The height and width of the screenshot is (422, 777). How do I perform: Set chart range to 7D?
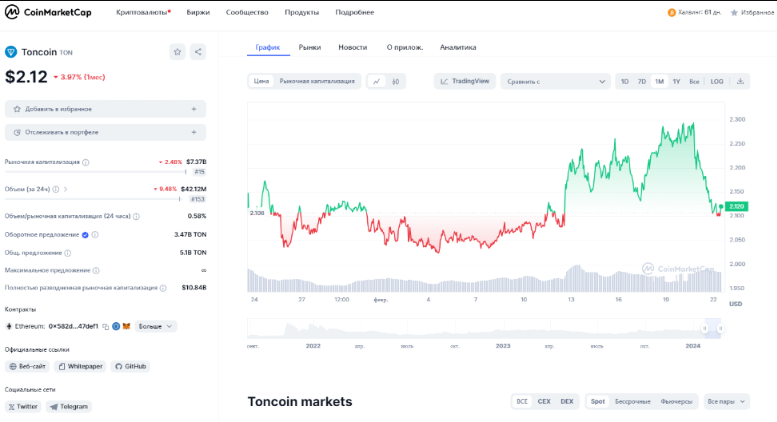[x=642, y=81]
